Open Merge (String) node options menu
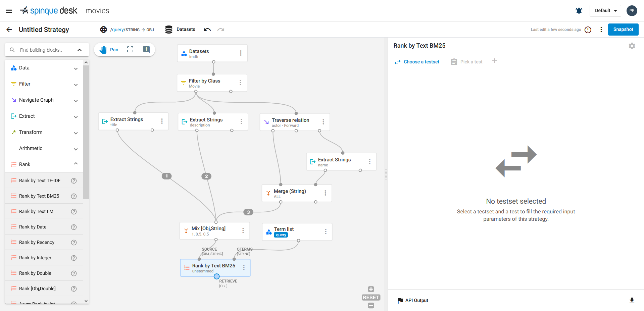The image size is (644, 311). coord(325,193)
